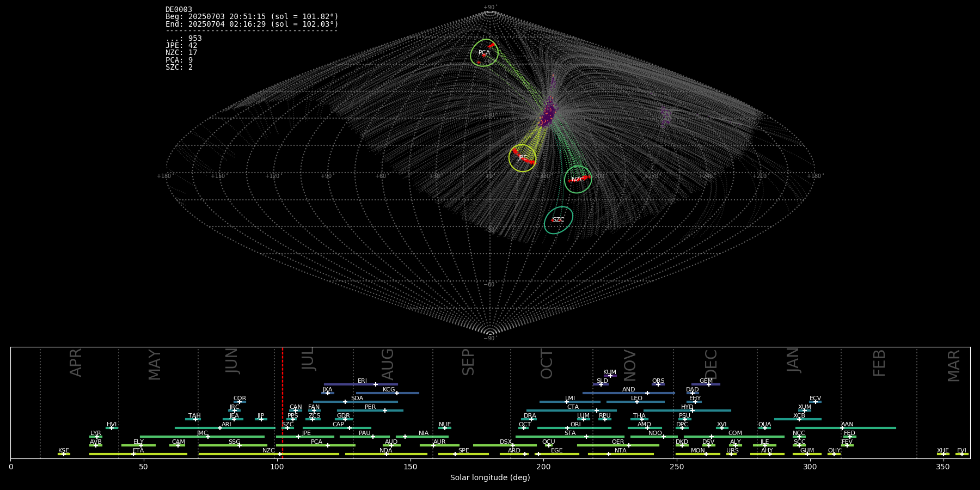Screen dimensions: 980x490
Task: Click the MAY month label
Action: (155, 365)
